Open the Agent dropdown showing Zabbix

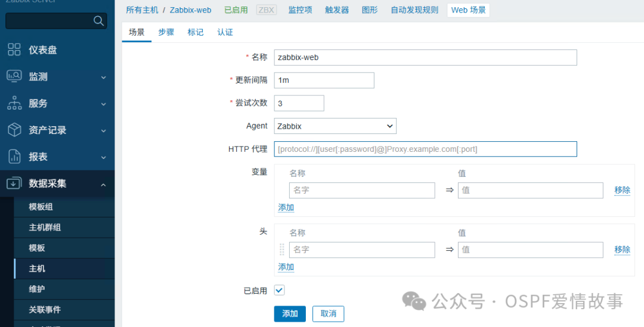pos(335,126)
